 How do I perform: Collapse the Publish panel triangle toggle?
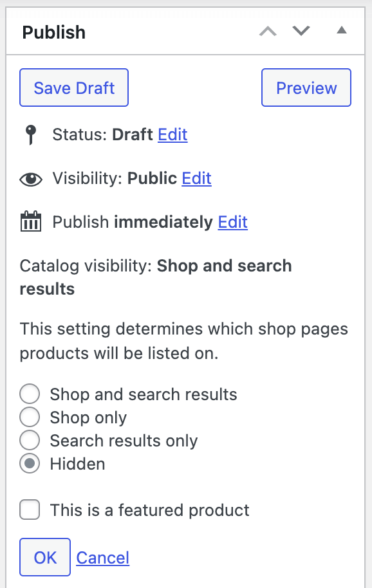coord(342,30)
